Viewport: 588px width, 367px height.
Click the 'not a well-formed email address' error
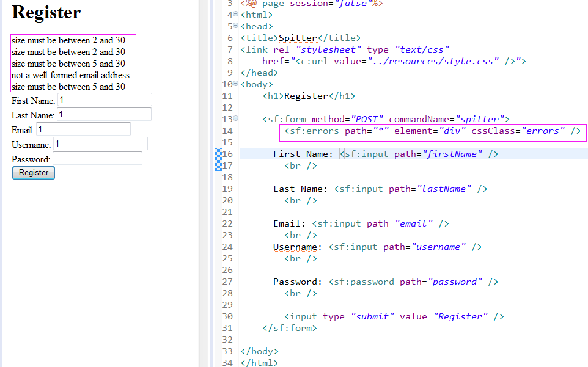click(x=70, y=75)
